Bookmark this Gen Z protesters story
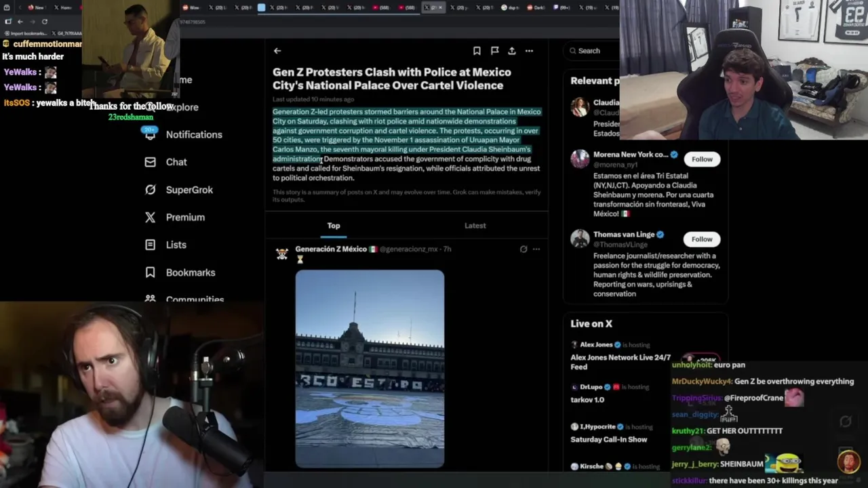Screen dimensions: 868x488 pyautogui.click(x=477, y=51)
